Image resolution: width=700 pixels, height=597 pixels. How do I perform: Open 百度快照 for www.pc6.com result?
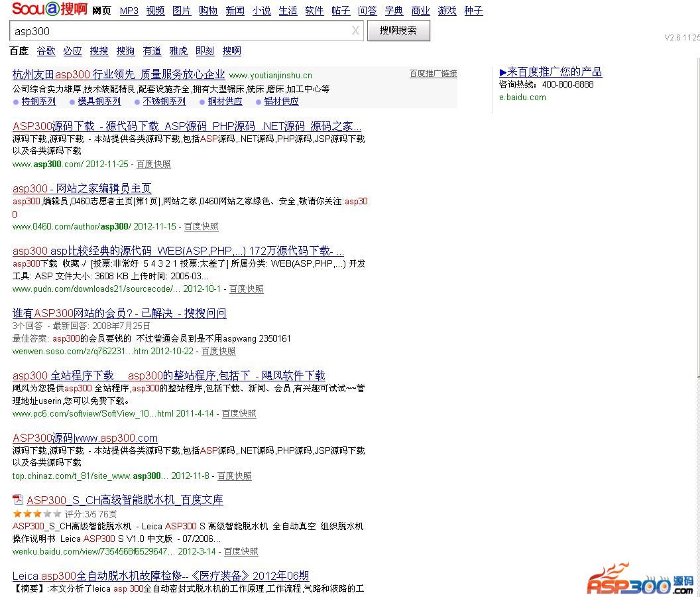(x=239, y=414)
